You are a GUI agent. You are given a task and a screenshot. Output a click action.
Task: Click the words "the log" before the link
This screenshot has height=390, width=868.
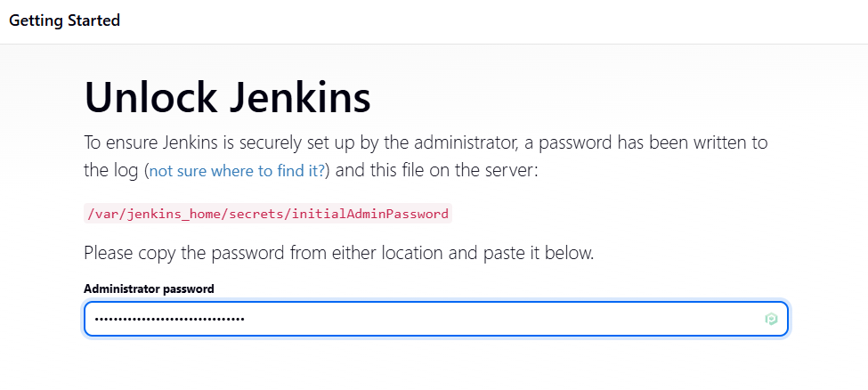pyautogui.click(x=111, y=170)
